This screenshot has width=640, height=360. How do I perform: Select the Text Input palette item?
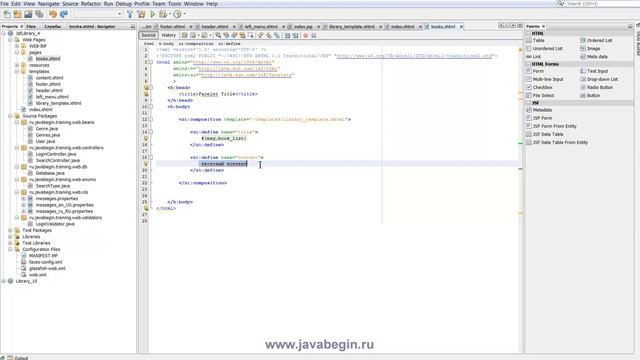click(594, 71)
